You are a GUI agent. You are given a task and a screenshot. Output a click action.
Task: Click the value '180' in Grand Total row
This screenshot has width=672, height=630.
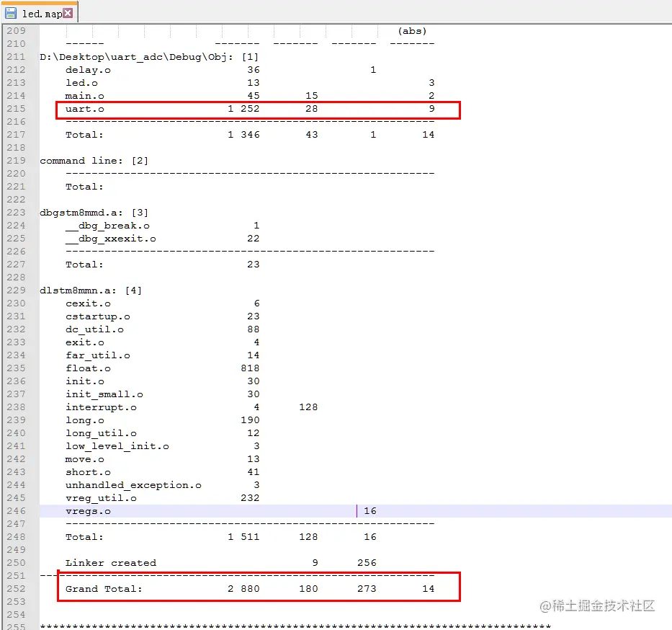[x=308, y=588]
